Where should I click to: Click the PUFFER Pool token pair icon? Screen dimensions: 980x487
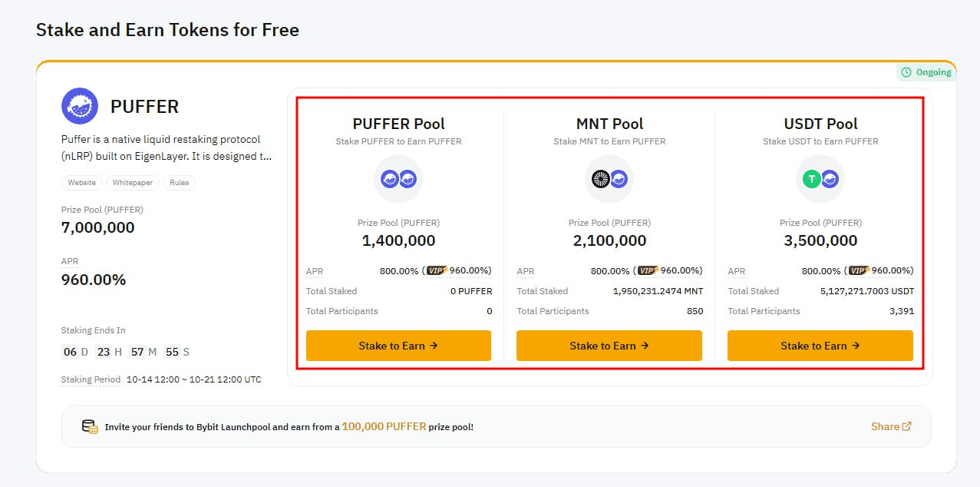point(398,179)
